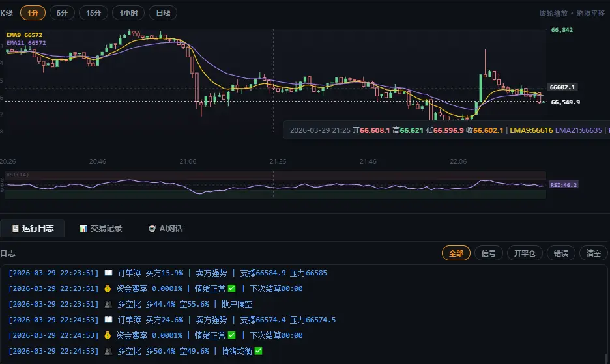Click green check in 22:24:53 情绪正常 row

pyautogui.click(x=232, y=335)
